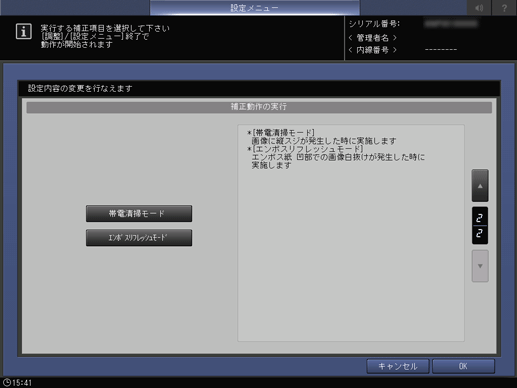517x388 pixels.
Task: Select the エンボスリフレッシュモード button
Action: pos(139,237)
